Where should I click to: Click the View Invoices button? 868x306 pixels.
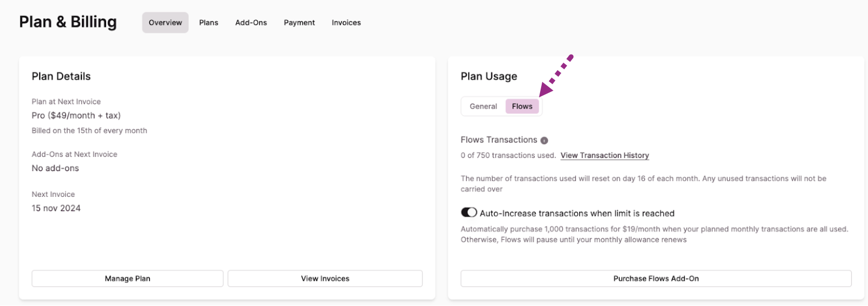point(325,279)
